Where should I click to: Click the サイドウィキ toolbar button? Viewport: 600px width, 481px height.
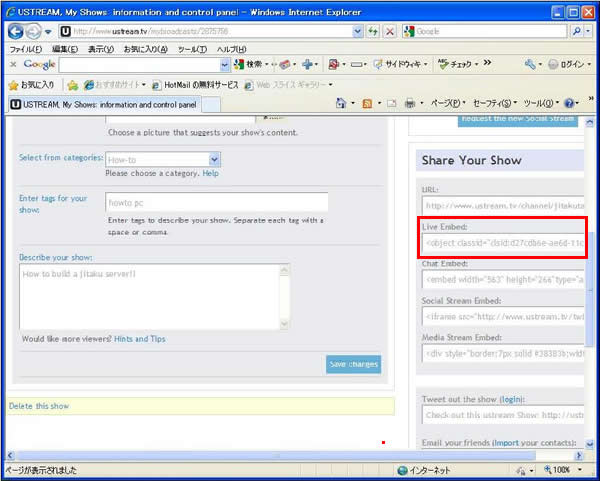pos(400,64)
